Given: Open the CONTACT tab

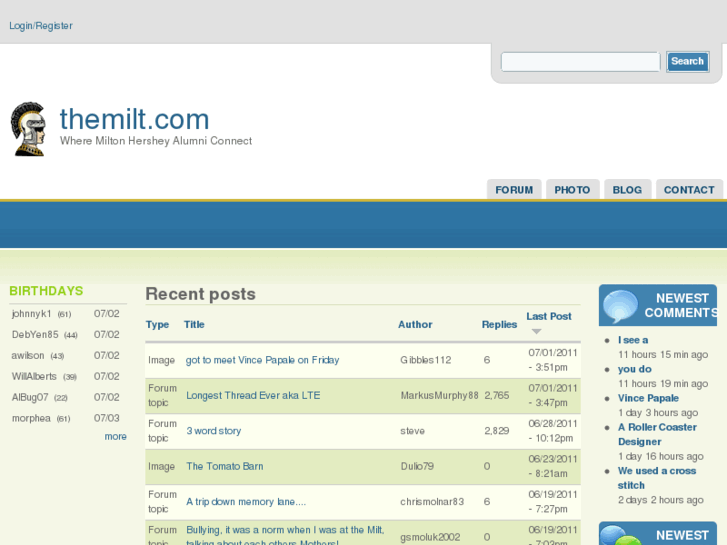Looking at the screenshot, I should pyautogui.click(x=689, y=190).
